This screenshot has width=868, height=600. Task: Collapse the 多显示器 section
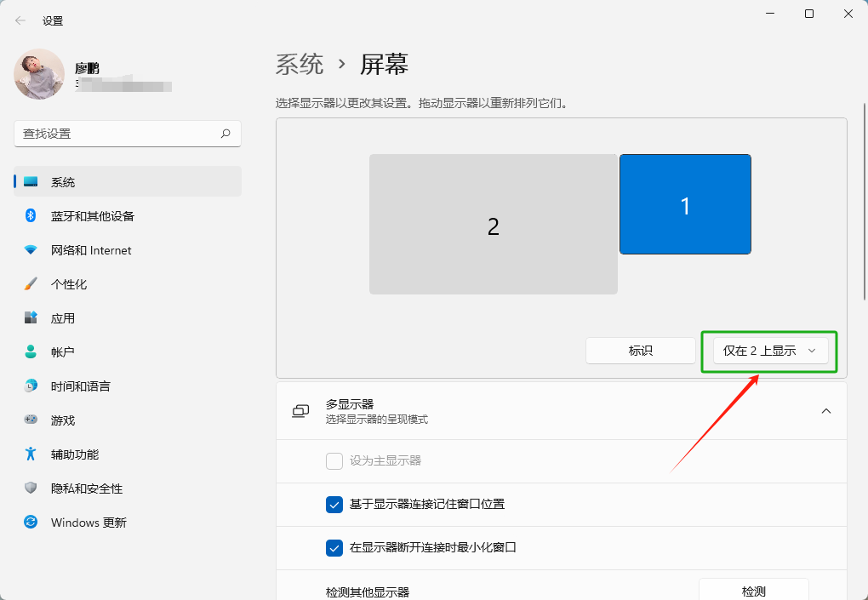pos(825,410)
